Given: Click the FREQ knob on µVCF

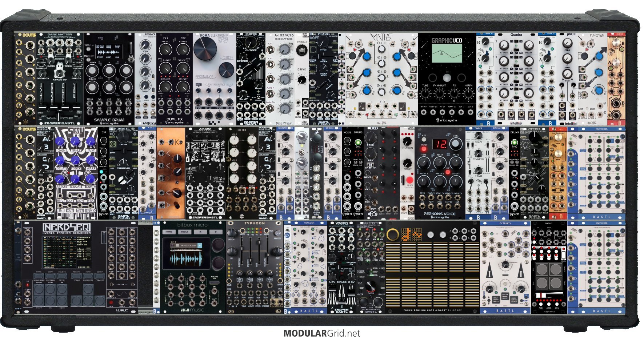Looking at the screenshot, I should point(567,43).
